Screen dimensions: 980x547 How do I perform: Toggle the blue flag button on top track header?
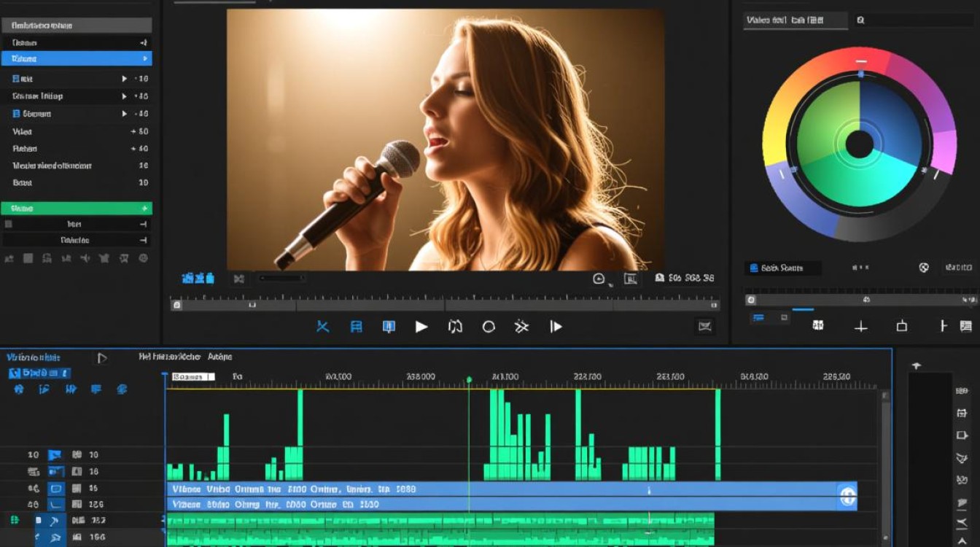pyautogui.click(x=55, y=455)
